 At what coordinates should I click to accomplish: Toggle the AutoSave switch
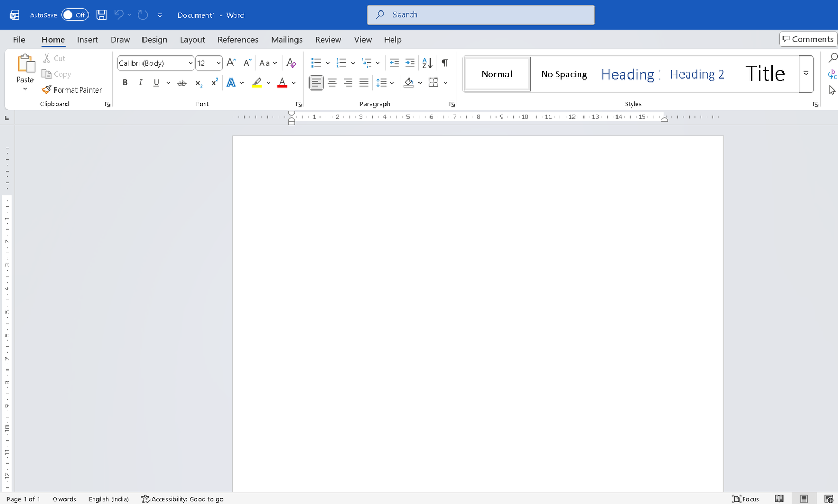pos(75,15)
